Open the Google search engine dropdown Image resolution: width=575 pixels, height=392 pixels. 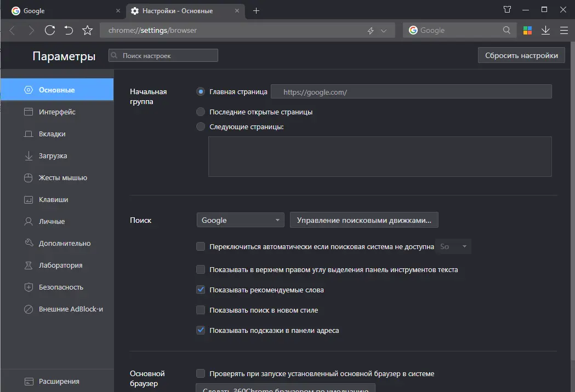coord(240,220)
